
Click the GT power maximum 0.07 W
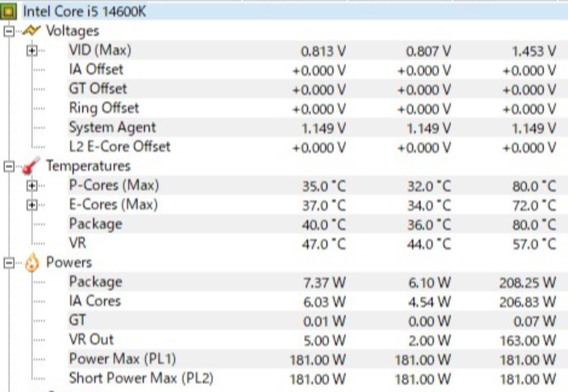pos(534,322)
